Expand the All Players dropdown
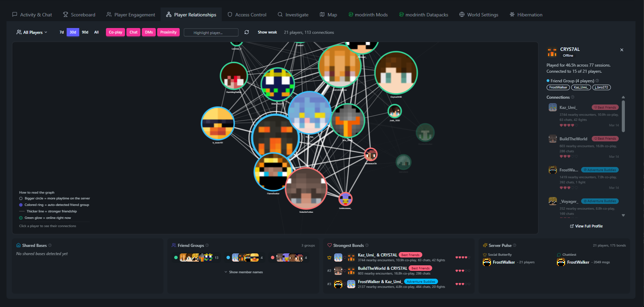 (x=32, y=32)
